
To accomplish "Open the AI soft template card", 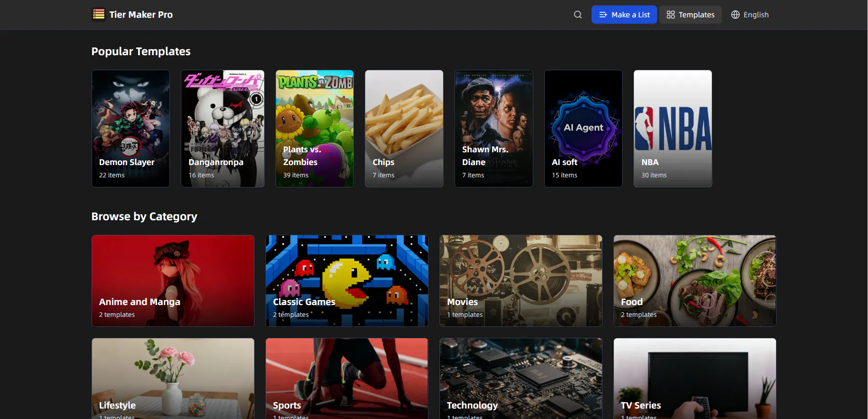I will pos(583,129).
